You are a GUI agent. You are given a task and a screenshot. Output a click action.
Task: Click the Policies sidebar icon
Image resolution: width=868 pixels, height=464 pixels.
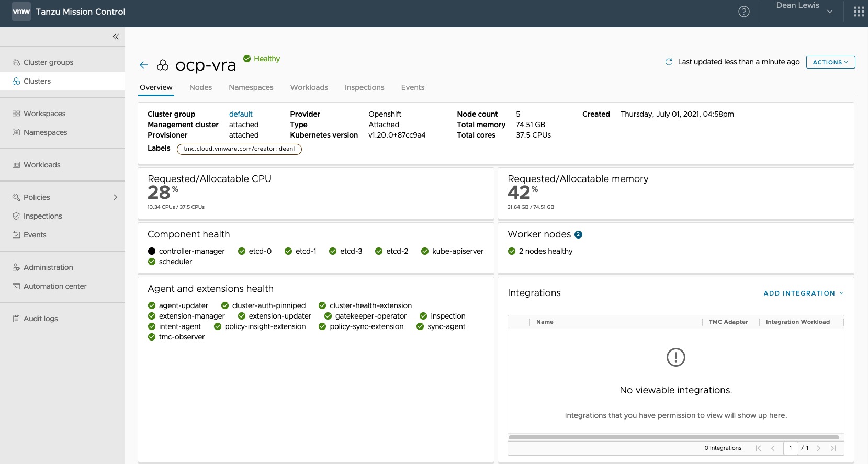(x=16, y=197)
